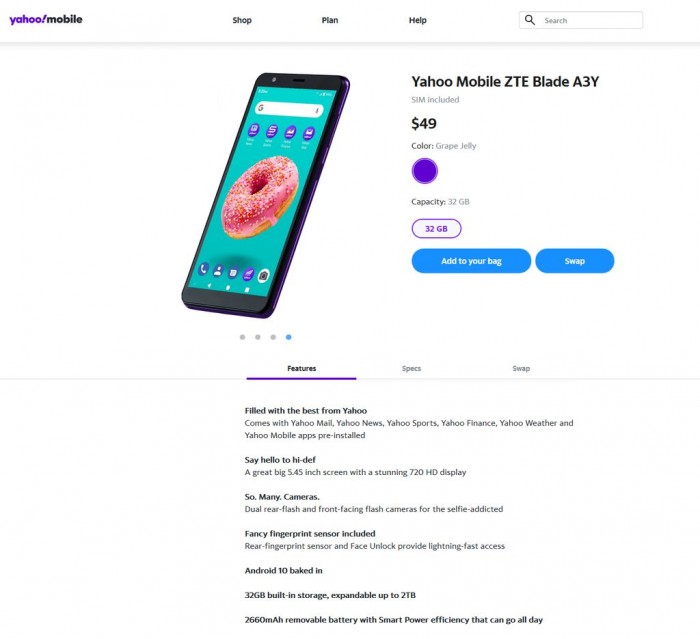This screenshot has width=700, height=639.
Task: Switch to the Features tab
Action: tap(301, 369)
